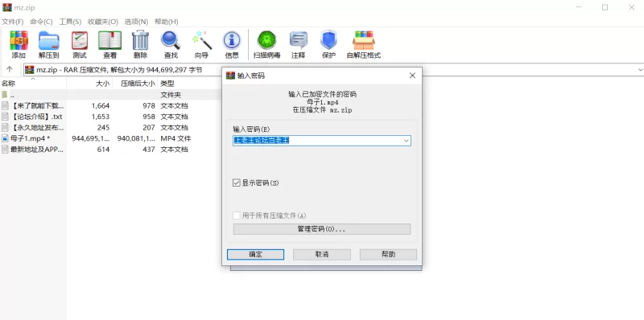Open the 查看 (View) book icon

click(109, 41)
